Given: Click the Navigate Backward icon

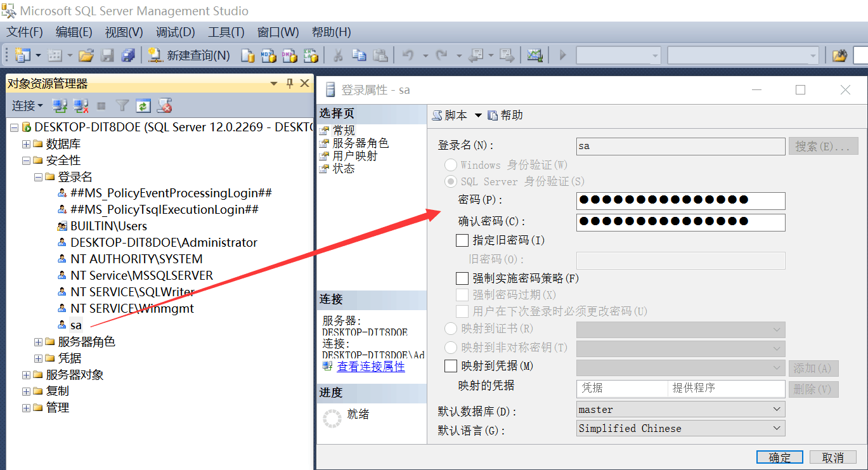Looking at the screenshot, I should 476,55.
